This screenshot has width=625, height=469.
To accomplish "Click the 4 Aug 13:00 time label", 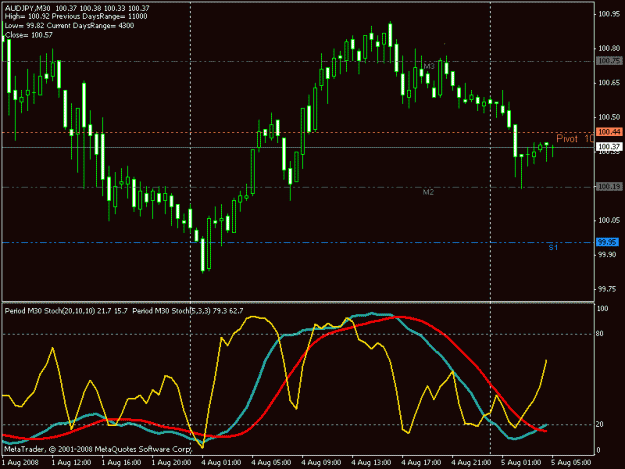I will (x=371, y=463).
